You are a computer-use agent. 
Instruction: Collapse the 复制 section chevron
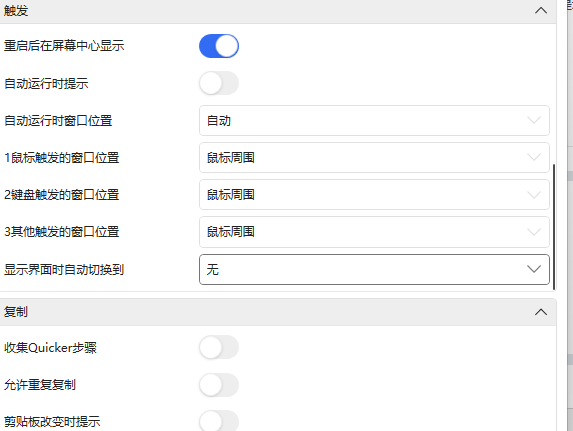(541, 312)
